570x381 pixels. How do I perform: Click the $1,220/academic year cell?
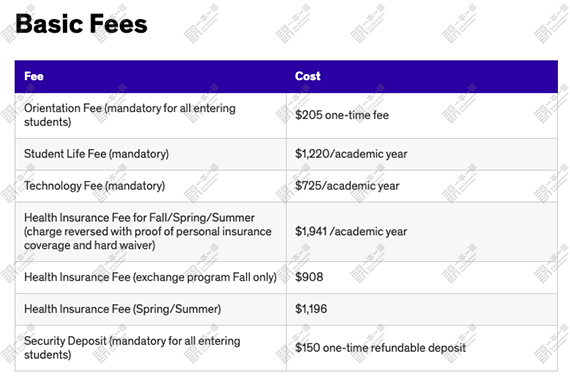(x=351, y=154)
